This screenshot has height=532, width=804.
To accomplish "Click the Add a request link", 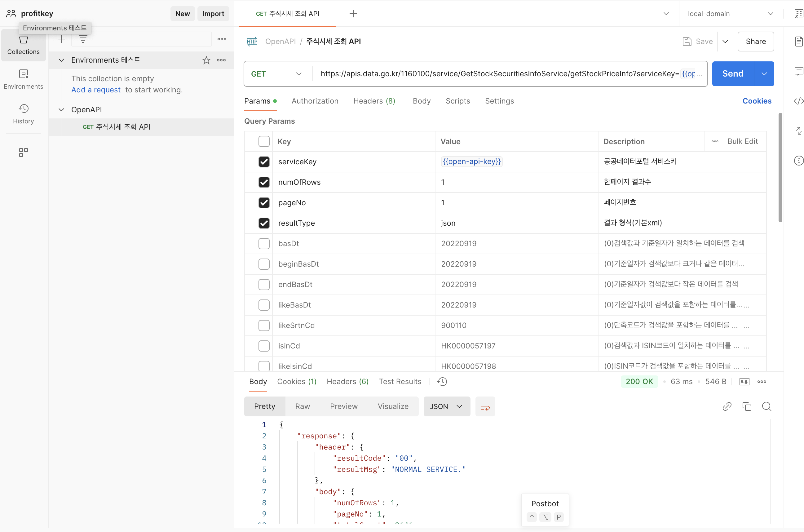I will (96, 90).
